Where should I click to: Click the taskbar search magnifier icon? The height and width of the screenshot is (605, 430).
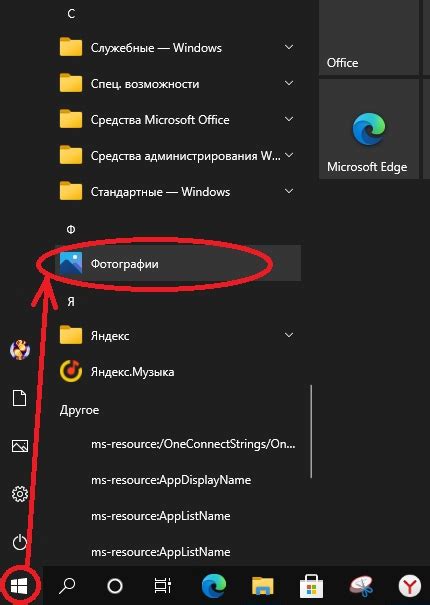[67, 586]
